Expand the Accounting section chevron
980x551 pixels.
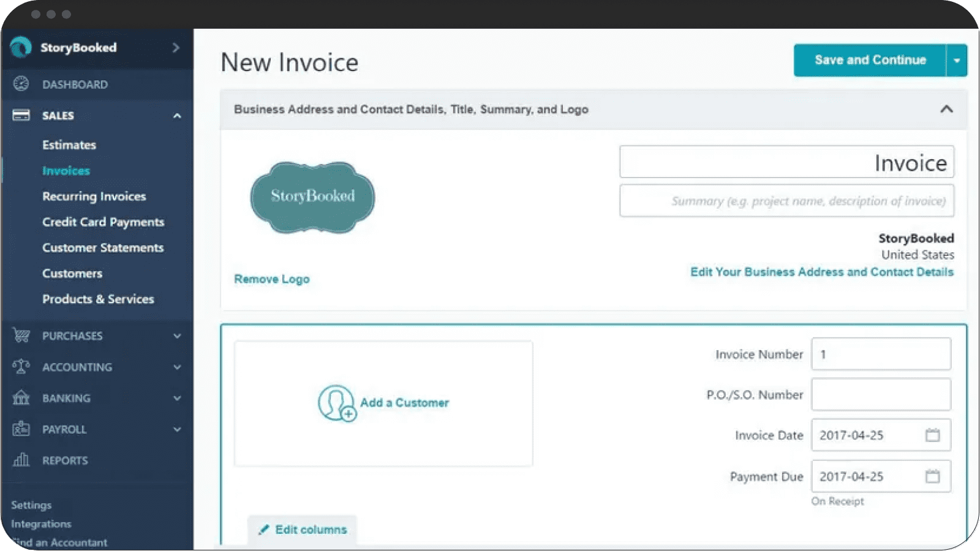(x=177, y=367)
